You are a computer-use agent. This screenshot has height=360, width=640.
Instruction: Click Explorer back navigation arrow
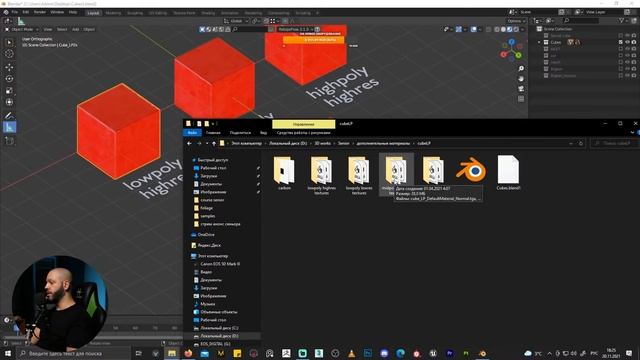tap(189, 143)
